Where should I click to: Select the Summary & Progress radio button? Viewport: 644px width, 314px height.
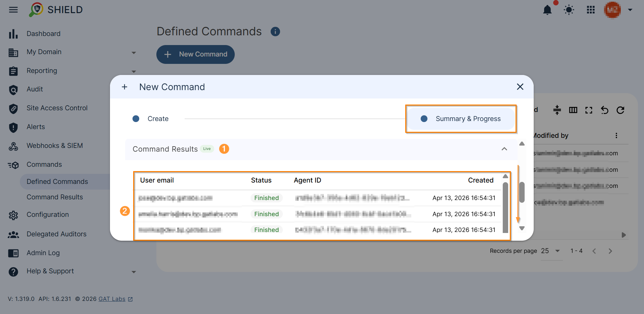pyautogui.click(x=424, y=119)
